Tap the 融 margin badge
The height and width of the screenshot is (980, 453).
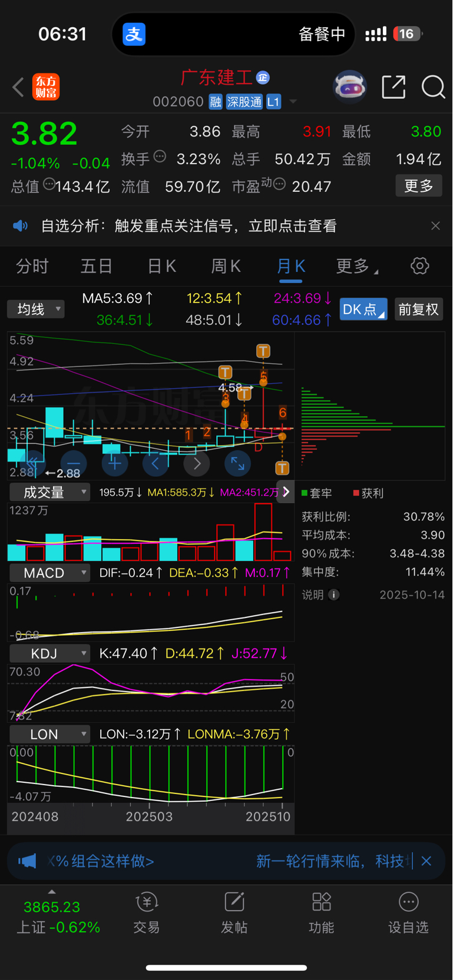(x=216, y=102)
